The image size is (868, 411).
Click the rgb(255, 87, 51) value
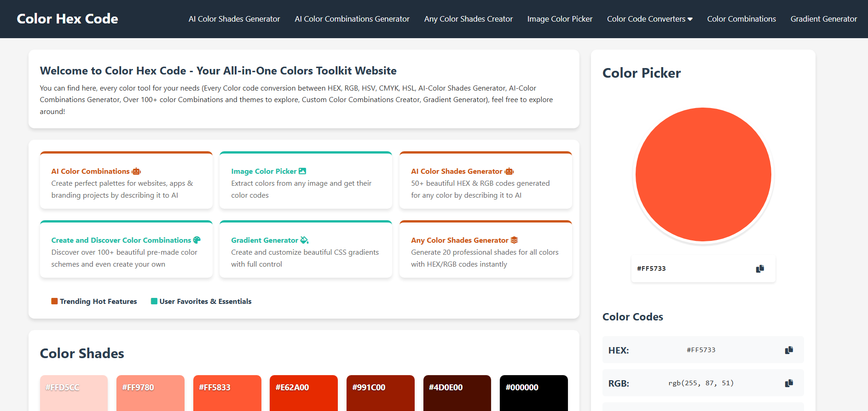(701, 383)
